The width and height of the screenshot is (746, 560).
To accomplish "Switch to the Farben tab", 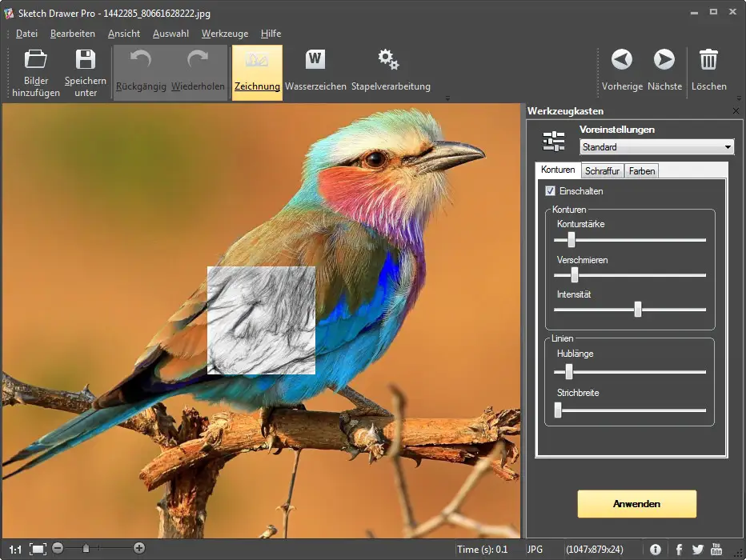I will 641,170.
